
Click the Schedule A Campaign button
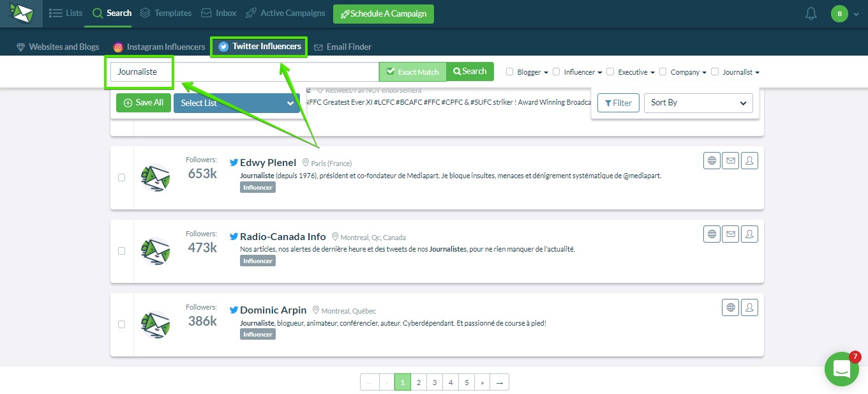[384, 14]
